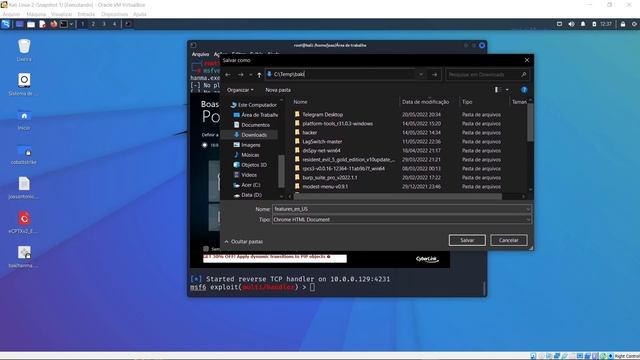Click the display tray icon
Viewport: 640px width, 360px height.
[560, 24]
